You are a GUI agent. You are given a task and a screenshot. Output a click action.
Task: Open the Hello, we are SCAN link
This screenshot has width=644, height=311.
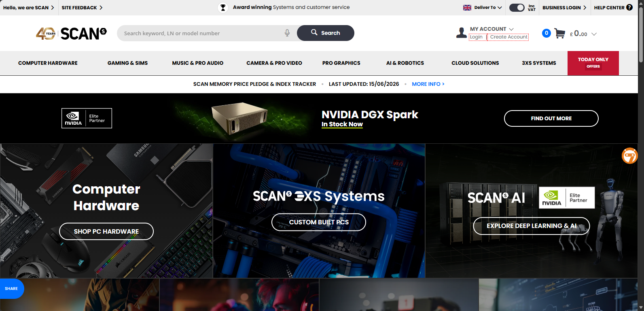pyautogui.click(x=28, y=8)
